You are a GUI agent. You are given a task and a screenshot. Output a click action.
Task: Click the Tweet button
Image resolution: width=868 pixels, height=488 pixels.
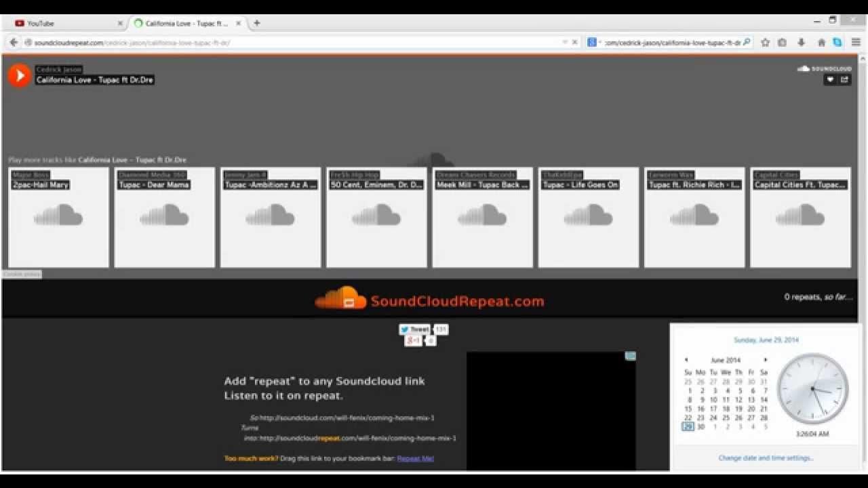[x=415, y=329]
